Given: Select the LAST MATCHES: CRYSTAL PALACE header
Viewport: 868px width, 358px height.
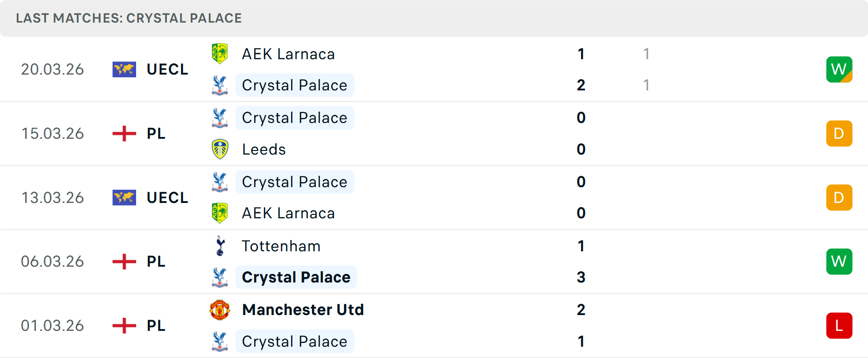Looking at the screenshot, I should (129, 18).
